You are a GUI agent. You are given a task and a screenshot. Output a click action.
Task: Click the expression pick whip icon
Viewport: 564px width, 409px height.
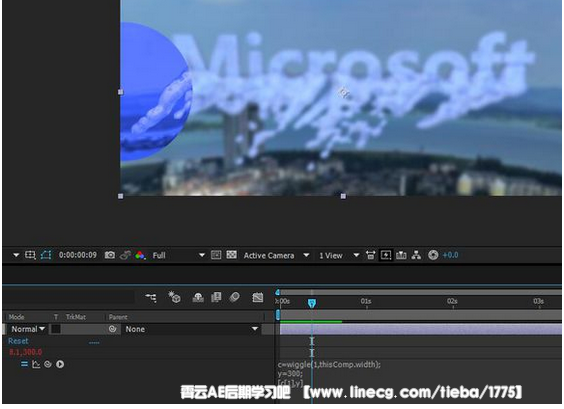click(x=47, y=364)
